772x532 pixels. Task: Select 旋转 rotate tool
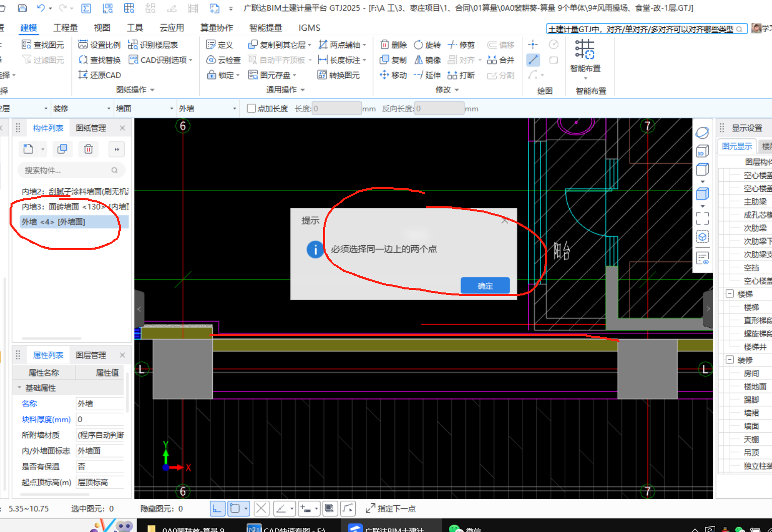pos(427,45)
